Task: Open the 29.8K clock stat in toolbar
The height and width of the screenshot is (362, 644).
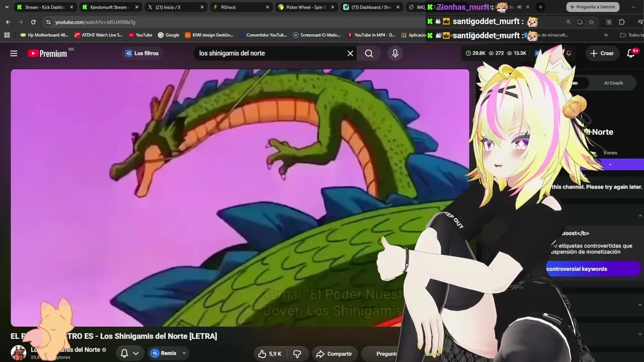Action: tap(475, 53)
